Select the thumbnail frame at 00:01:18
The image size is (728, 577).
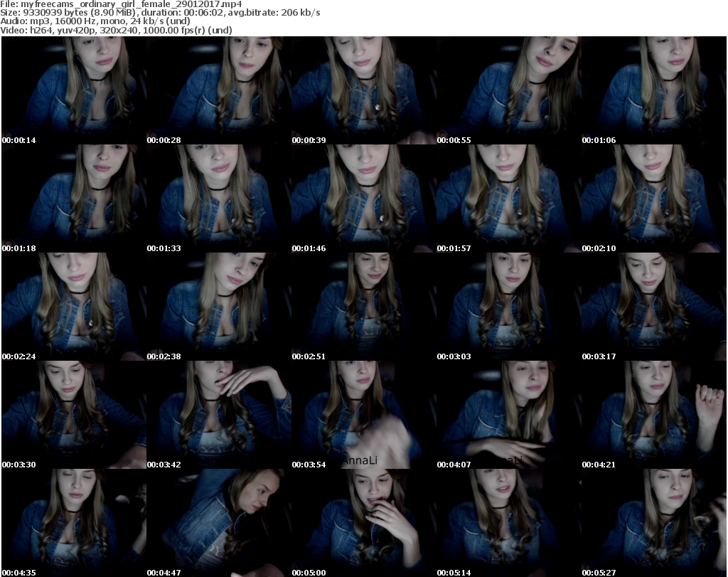coord(74,198)
